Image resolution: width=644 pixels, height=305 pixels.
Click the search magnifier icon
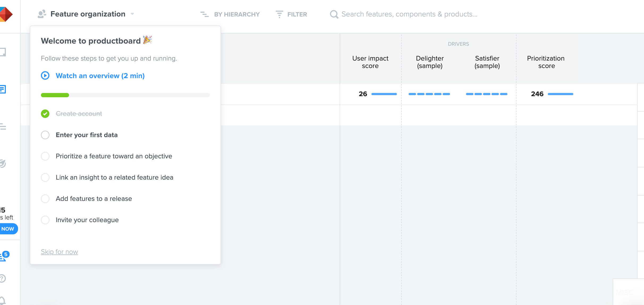[x=334, y=14]
